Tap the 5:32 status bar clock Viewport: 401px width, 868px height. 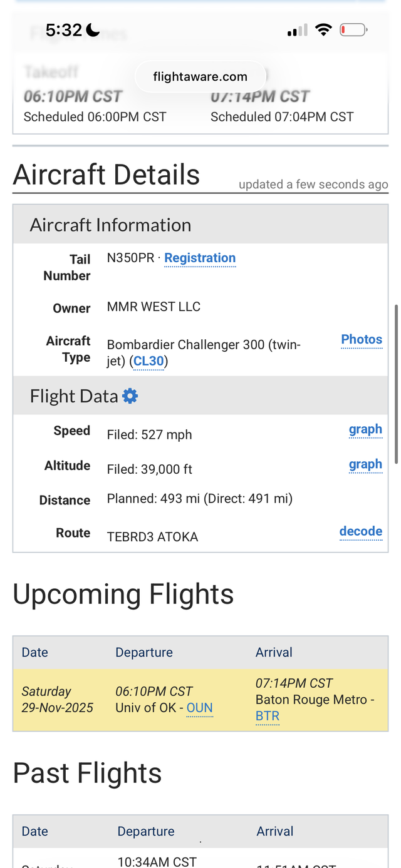[64, 29]
